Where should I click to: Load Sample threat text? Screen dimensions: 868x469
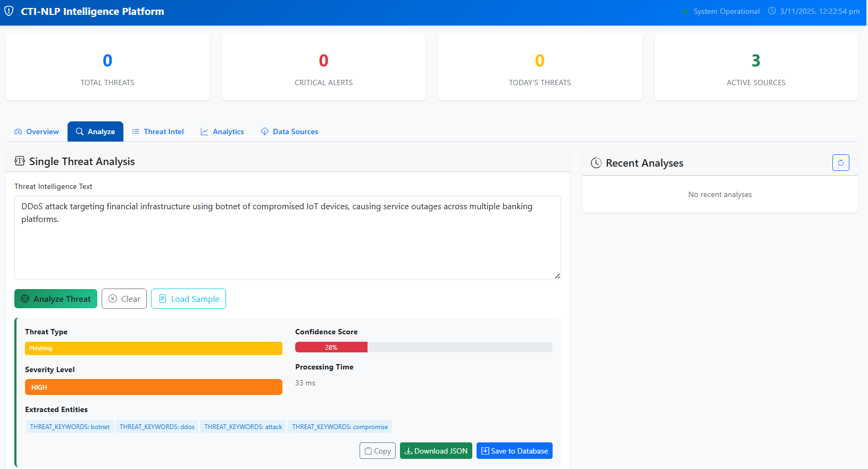coord(188,299)
